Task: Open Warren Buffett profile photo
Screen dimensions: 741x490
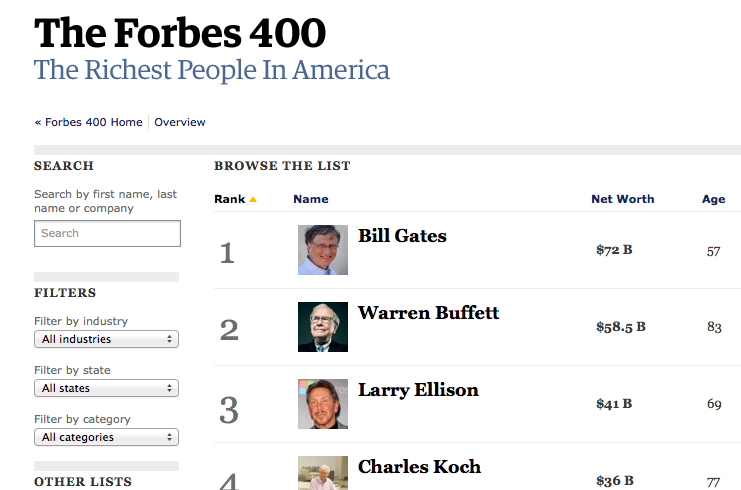Action: (x=323, y=327)
